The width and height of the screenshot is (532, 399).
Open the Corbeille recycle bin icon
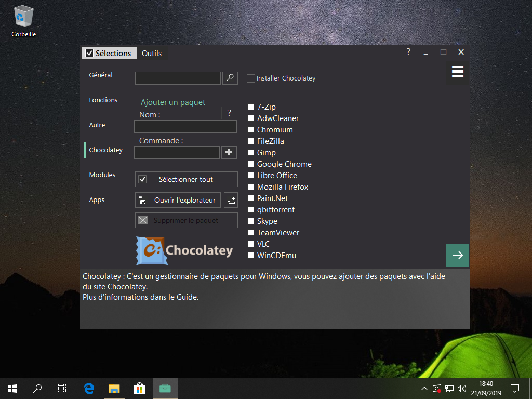click(x=24, y=21)
